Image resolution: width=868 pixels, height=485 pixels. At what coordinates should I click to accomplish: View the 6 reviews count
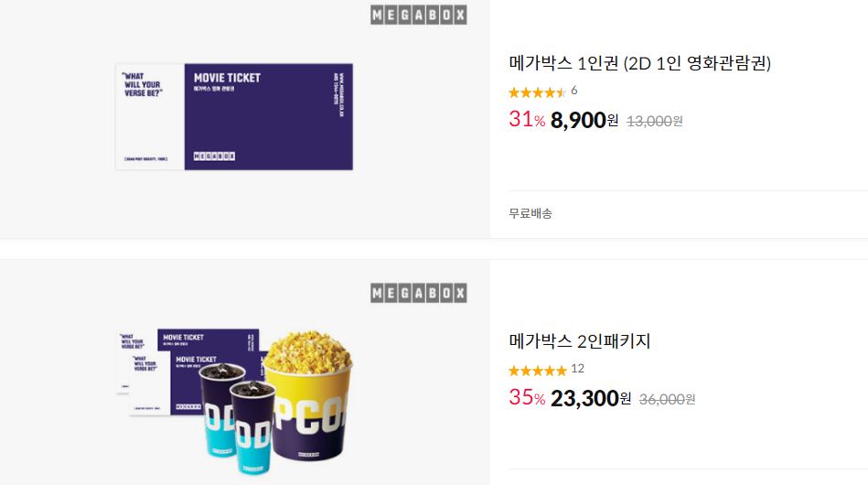tap(574, 91)
